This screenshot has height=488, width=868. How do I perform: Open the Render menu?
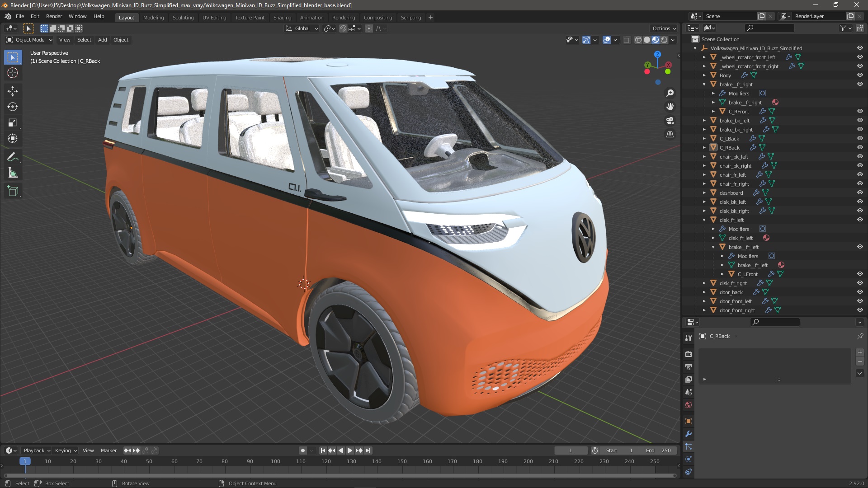click(x=54, y=16)
